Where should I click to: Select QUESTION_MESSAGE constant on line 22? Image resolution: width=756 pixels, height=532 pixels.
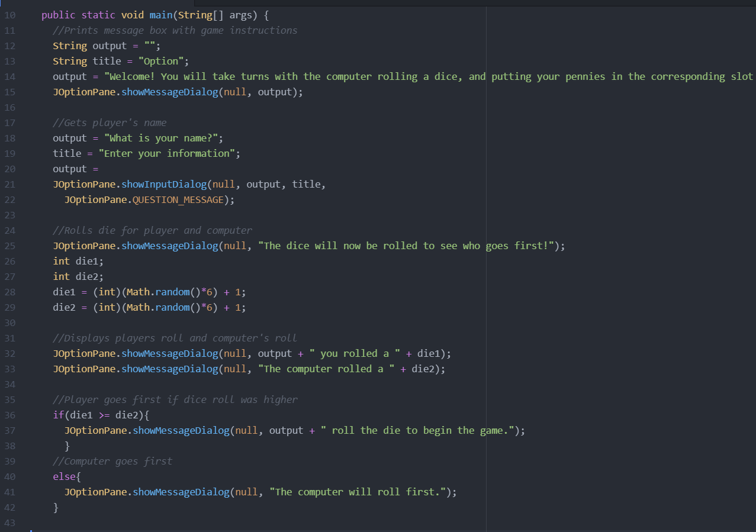point(177,199)
